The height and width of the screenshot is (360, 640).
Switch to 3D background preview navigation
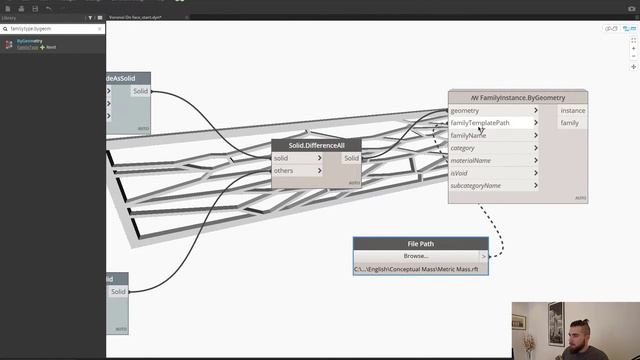point(611,29)
